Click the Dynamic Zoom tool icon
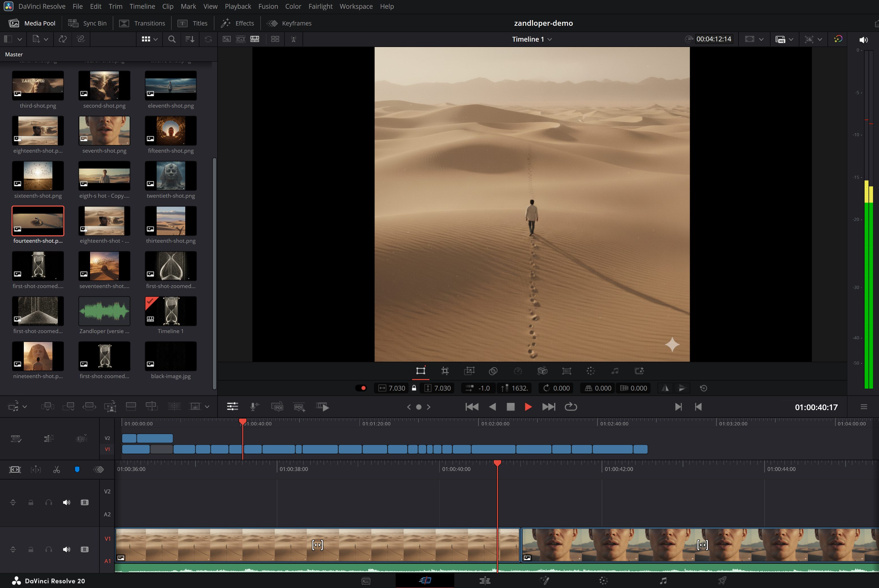Viewport: 879px width, 588px height. (x=469, y=371)
